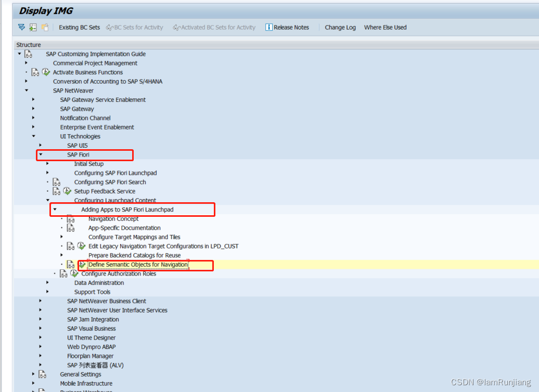Viewport: 539px width, 392px height.
Task: Expand the Configure Target Mappings and Tiles node
Action: [x=61, y=237]
